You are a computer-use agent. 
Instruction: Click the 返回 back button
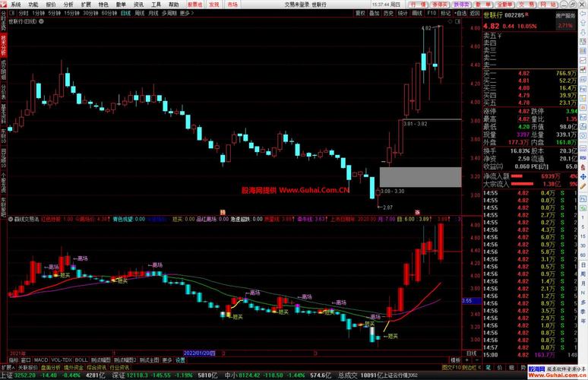point(474,13)
